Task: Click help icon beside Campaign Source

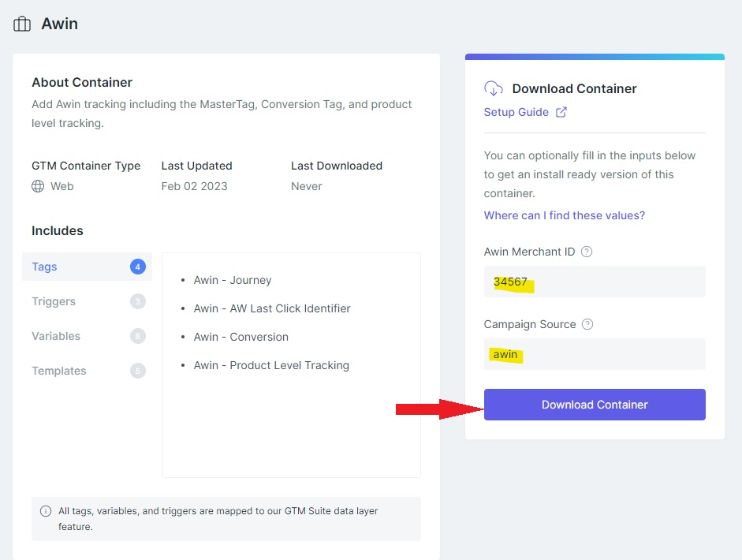Action: tap(587, 324)
